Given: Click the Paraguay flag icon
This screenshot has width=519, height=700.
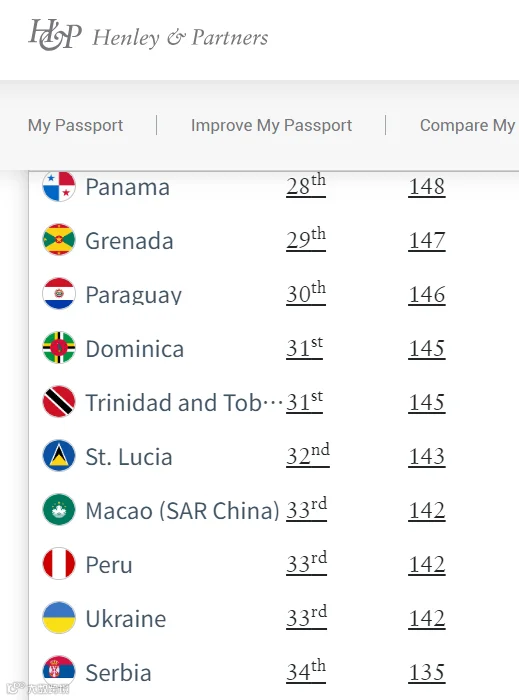Looking at the screenshot, I should pyautogui.click(x=59, y=294).
